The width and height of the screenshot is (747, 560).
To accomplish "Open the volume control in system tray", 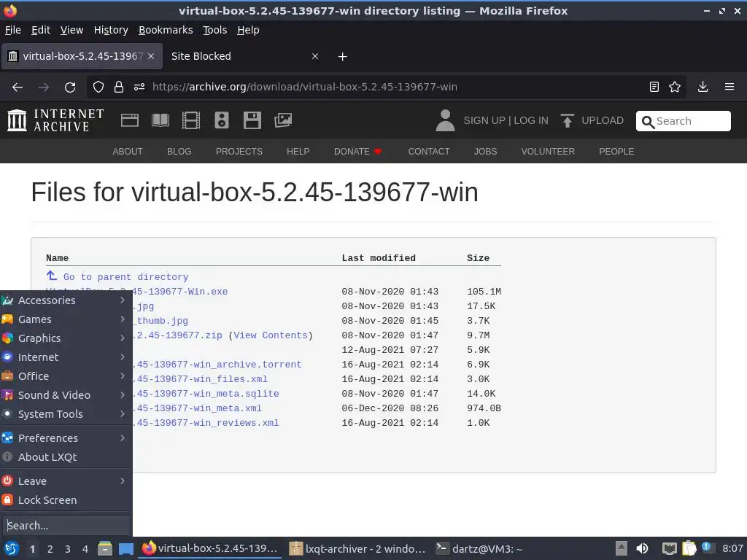I will tap(642, 548).
